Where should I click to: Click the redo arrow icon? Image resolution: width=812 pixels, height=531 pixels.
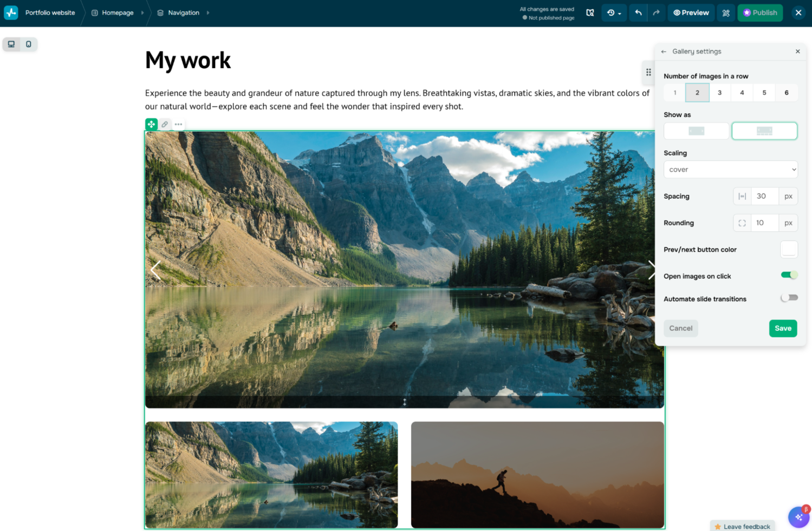coord(656,12)
